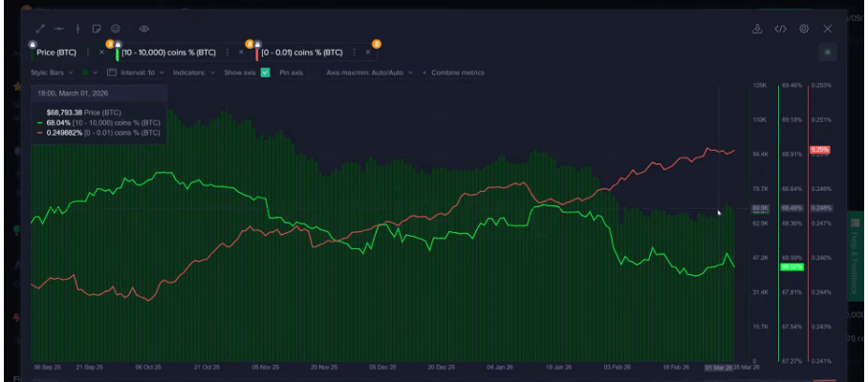Open the emoji sticker tool
868x382 pixels.
[116, 30]
